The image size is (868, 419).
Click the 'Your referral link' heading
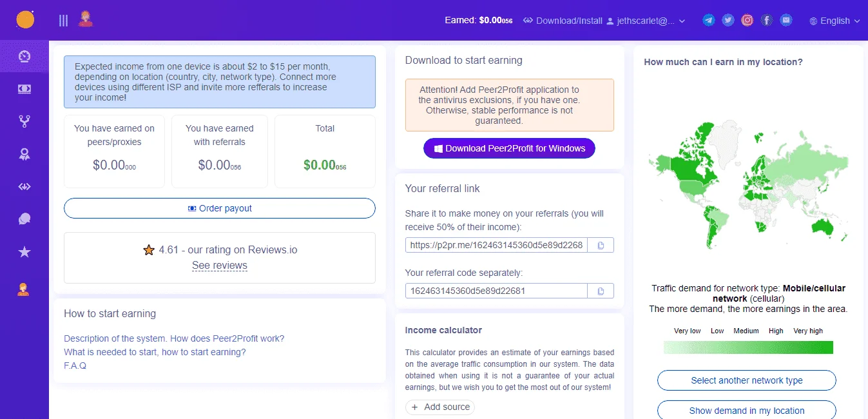[x=442, y=188]
